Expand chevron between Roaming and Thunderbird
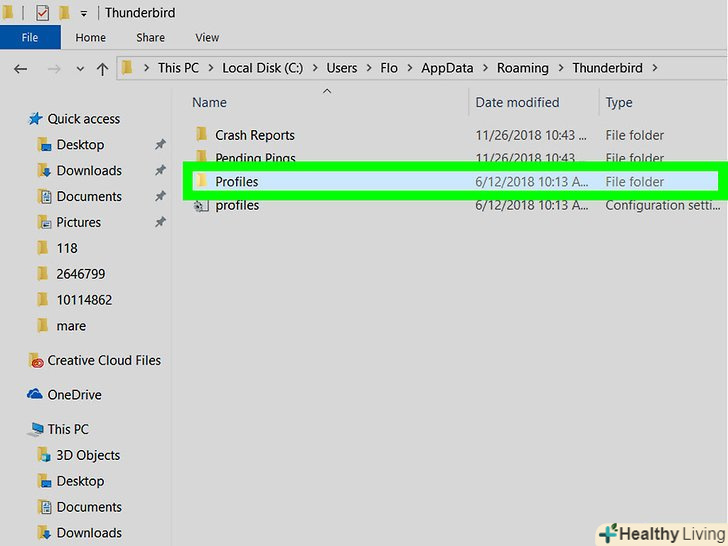728x546 pixels. (x=561, y=68)
